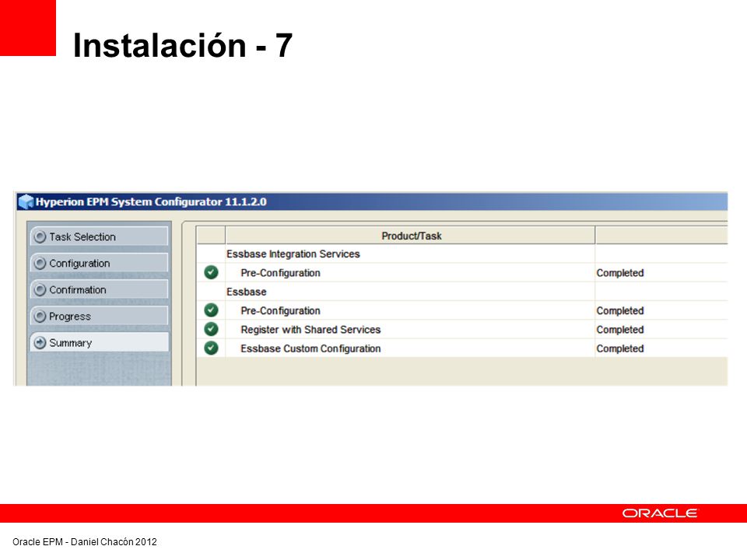Screen dimensions: 747x560
Task: Select the Essbase product row
Action: pyautogui.click(x=462, y=292)
